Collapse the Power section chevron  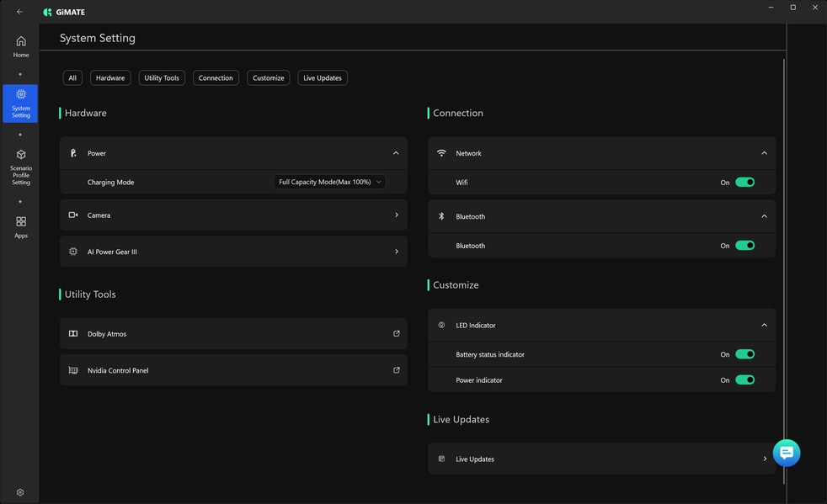coord(396,153)
